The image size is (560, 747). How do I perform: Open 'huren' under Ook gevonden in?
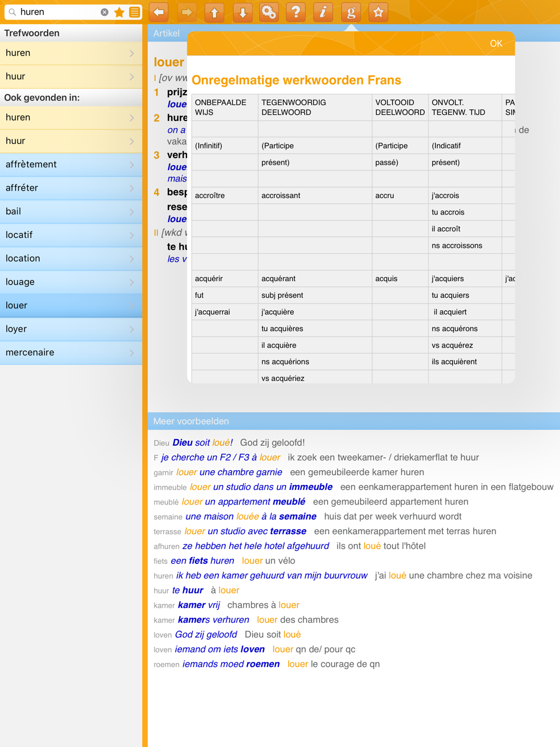[x=71, y=118]
